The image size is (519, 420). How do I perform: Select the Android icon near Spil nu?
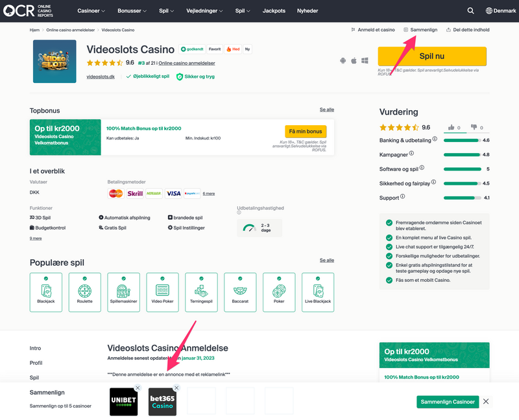click(x=343, y=60)
